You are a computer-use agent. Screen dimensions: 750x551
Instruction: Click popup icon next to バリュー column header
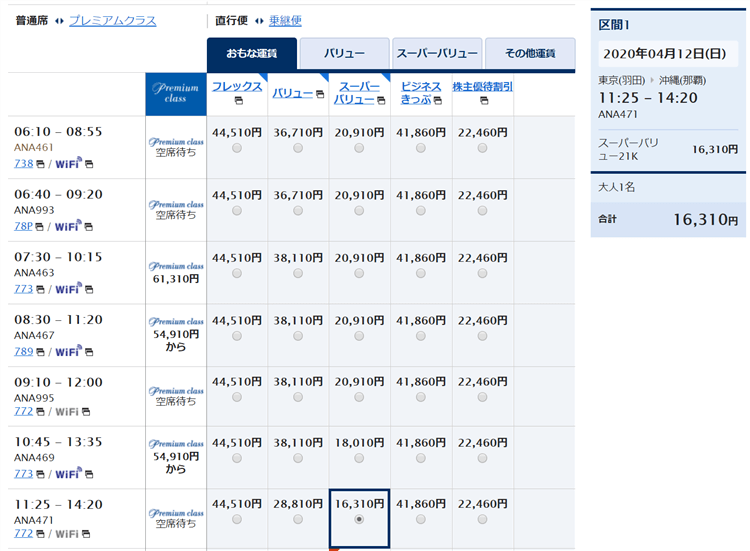click(319, 94)
